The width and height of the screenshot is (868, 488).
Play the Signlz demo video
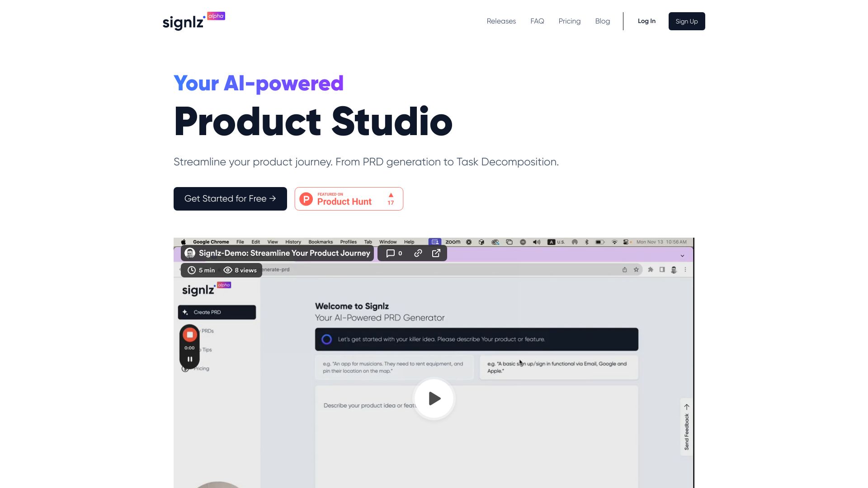tap(434, 398)
